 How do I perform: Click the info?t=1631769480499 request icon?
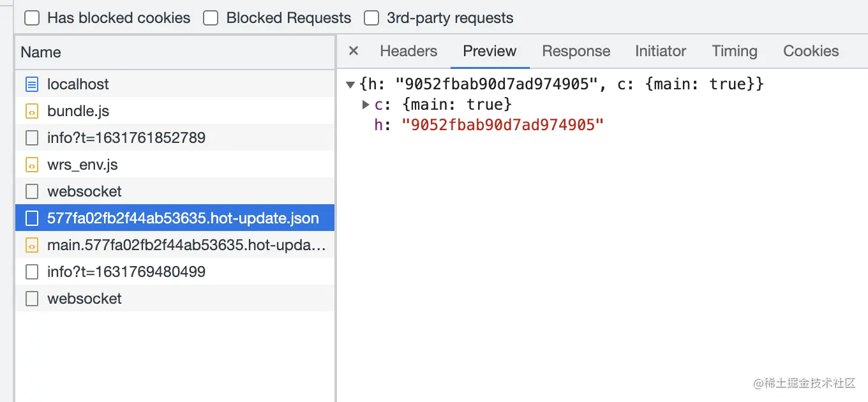(32, 272)
